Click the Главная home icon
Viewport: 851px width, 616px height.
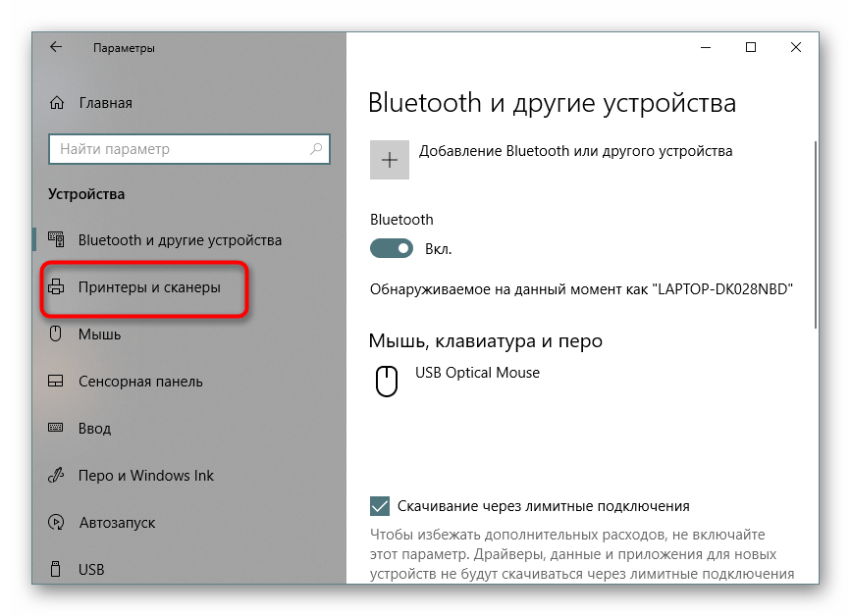click(56, 102)
